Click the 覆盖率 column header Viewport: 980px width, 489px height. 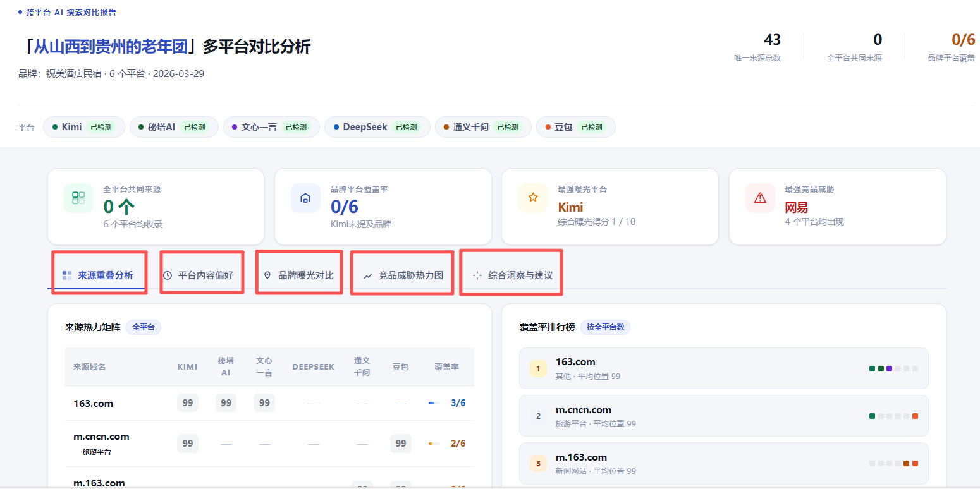point(447,367)
